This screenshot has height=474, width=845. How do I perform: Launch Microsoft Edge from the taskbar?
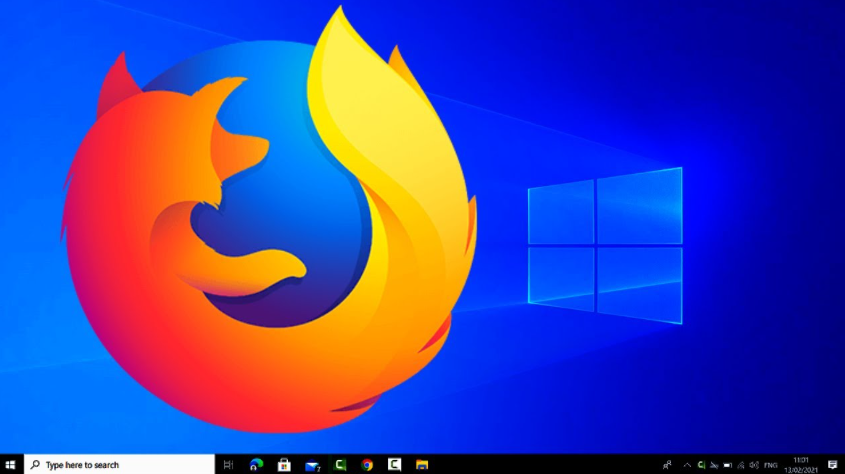coord(257,464)
